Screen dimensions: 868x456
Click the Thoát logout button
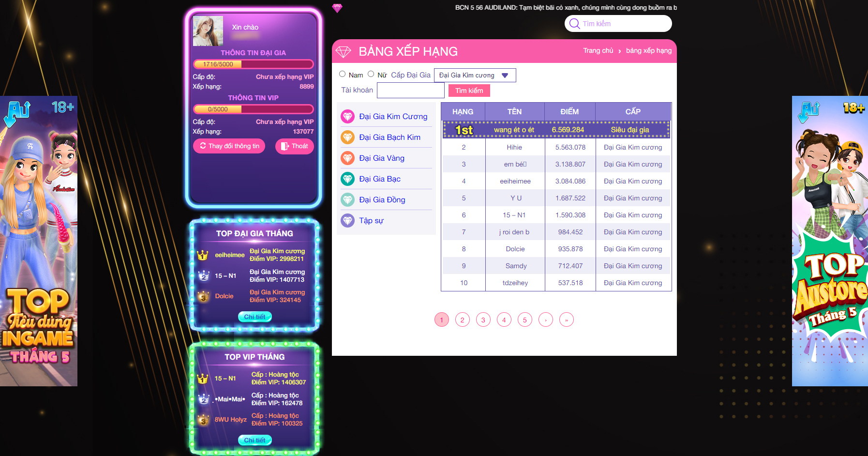[295, 146]
